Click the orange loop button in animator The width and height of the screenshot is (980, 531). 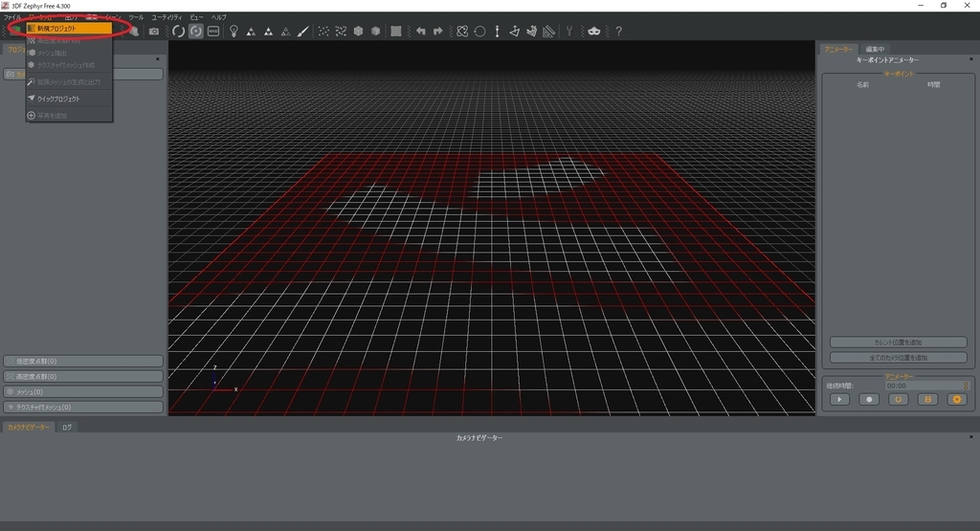point(898,399)
